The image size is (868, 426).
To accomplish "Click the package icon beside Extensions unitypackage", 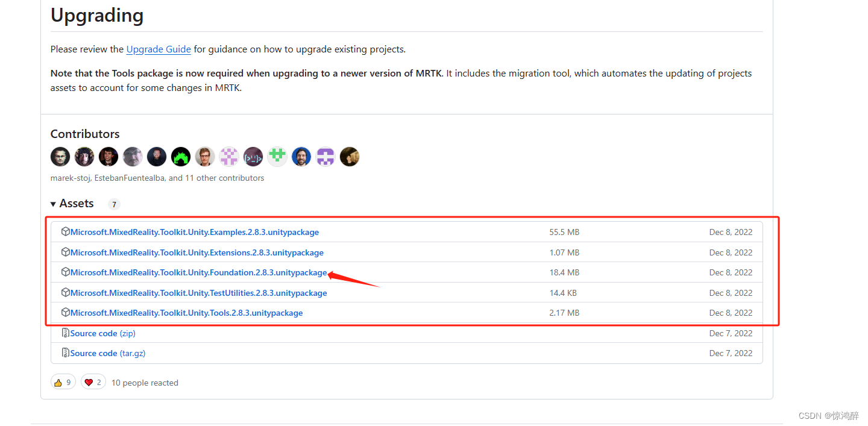I will (65, 252).
